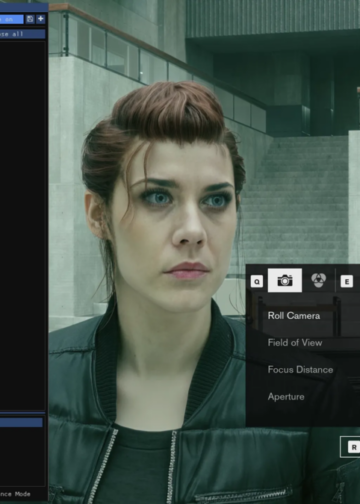Click the plus icon in the left panel
The image size is (360, 504).
tap(40, 19)
